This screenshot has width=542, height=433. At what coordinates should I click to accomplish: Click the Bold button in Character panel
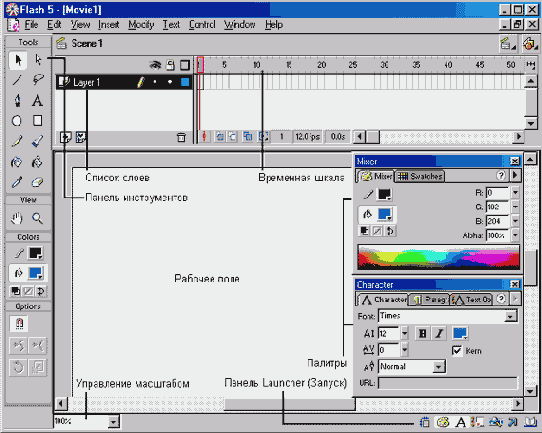click(x=422, y=333)
